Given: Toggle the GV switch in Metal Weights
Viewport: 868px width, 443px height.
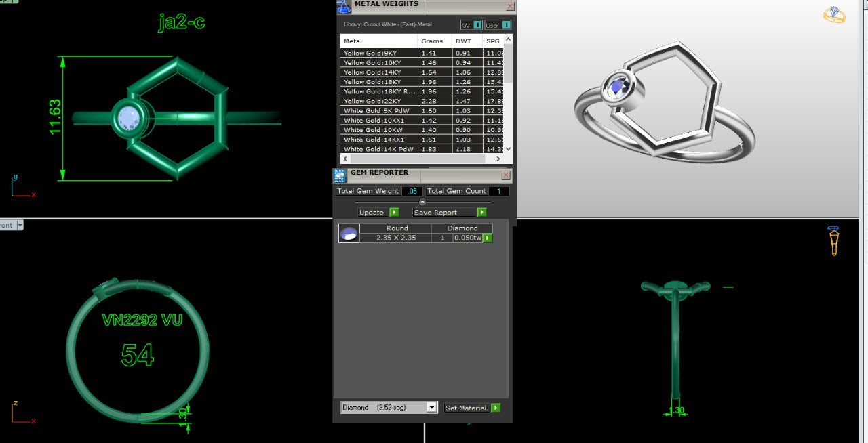Looking at the screenshot, I should [x=478, y=25].
